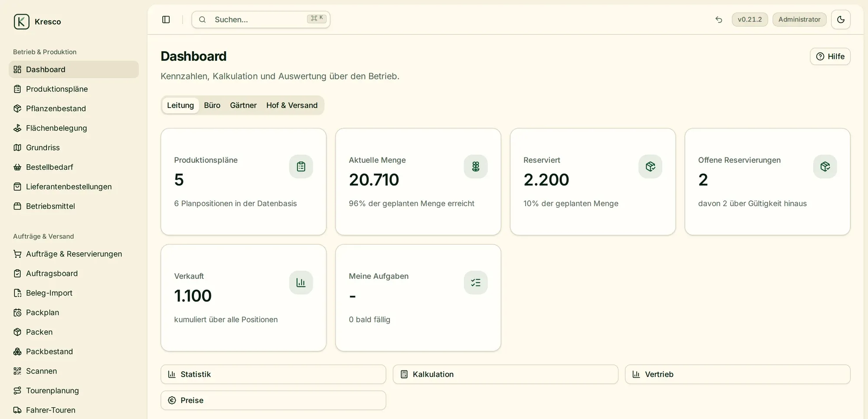The image size is (868, 419).
Task: Open the Produktionspläne card showing 5
Action: point(243,182)
